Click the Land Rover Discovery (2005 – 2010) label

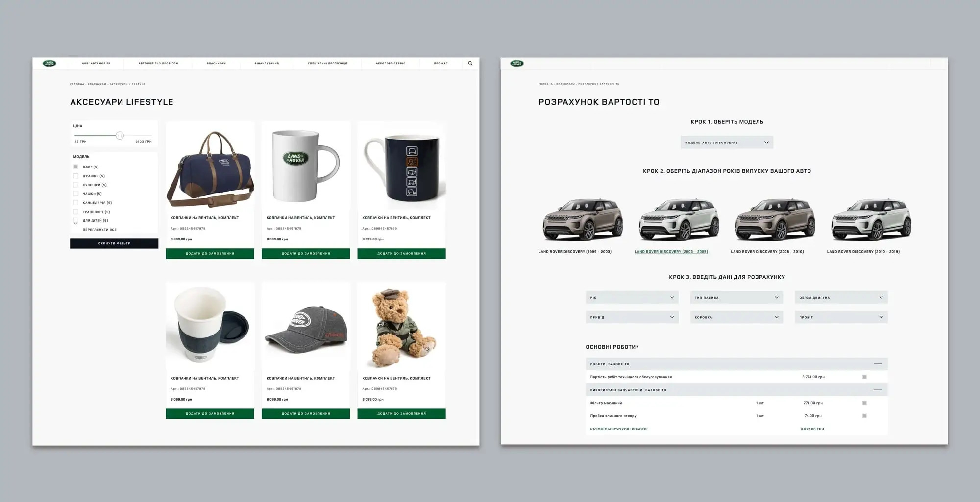pos(767,252)
